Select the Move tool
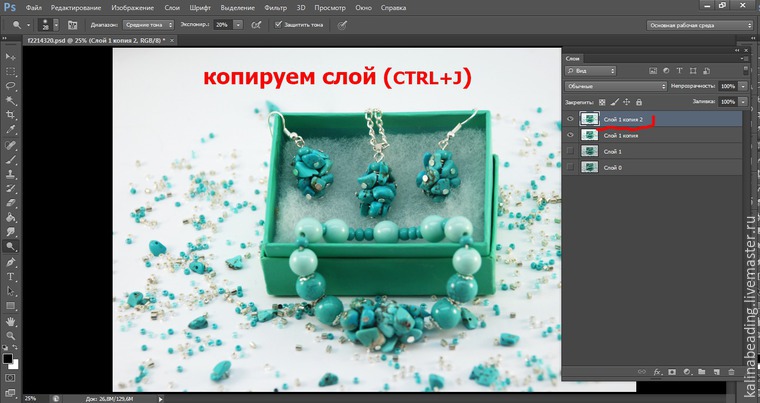Screen dimensions: 760x403 click(x=10, y=57)
